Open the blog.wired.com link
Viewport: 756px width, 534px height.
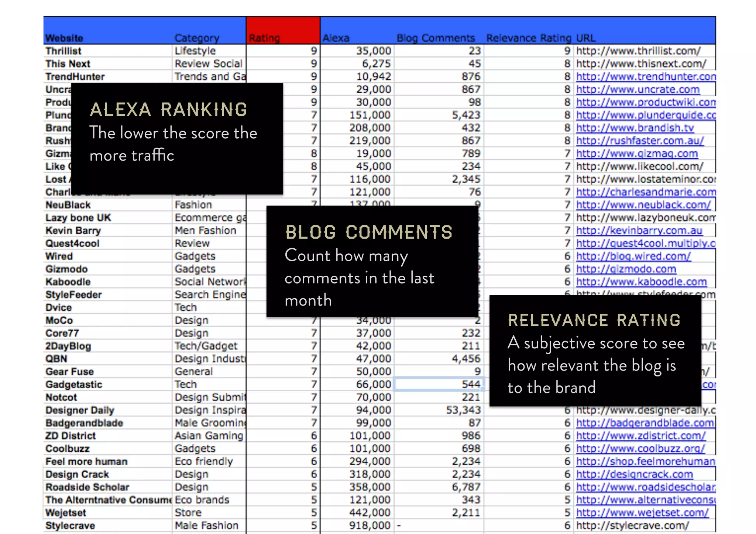633,256
